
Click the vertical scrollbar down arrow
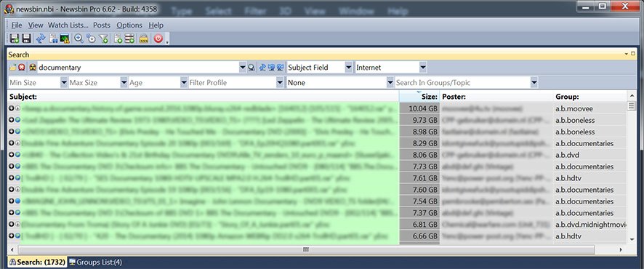coord(631,238)
